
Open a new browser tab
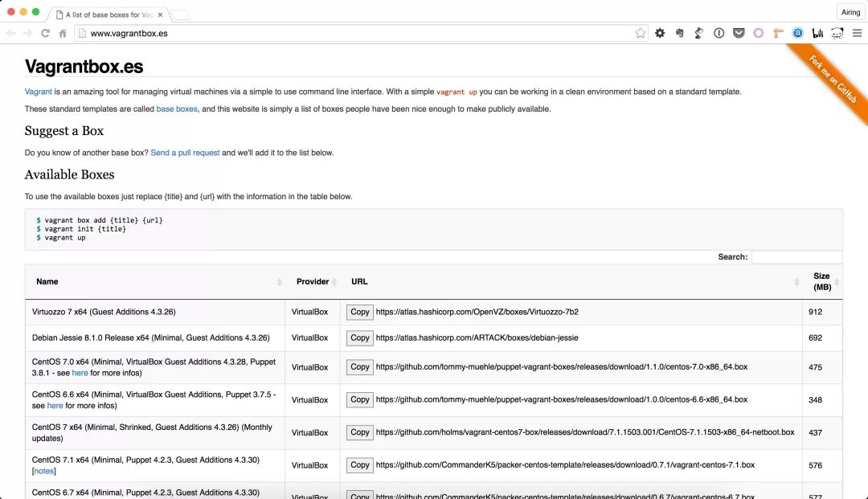[181, 15]
